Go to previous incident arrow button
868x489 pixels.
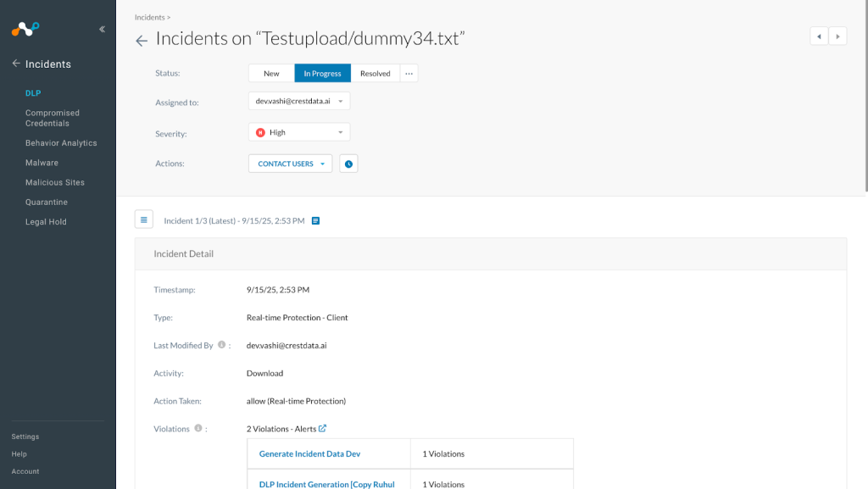click(819, 36)
